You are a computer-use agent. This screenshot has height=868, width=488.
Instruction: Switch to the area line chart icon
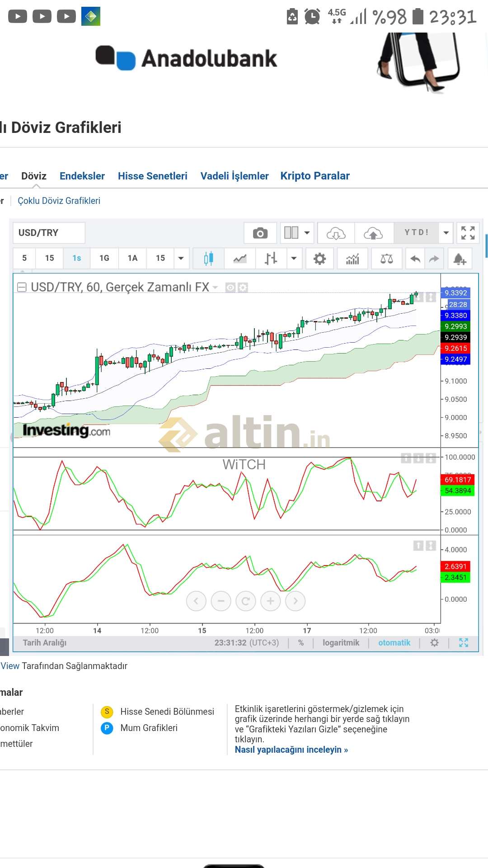(240, 259)
